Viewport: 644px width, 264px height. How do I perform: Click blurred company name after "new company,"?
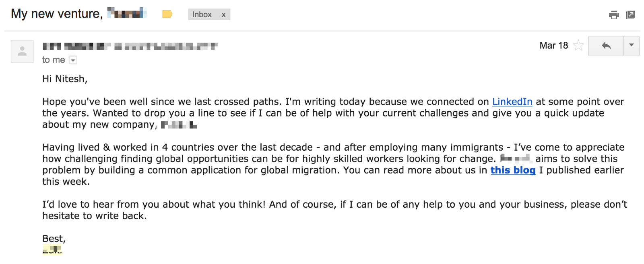coord(179,125)
